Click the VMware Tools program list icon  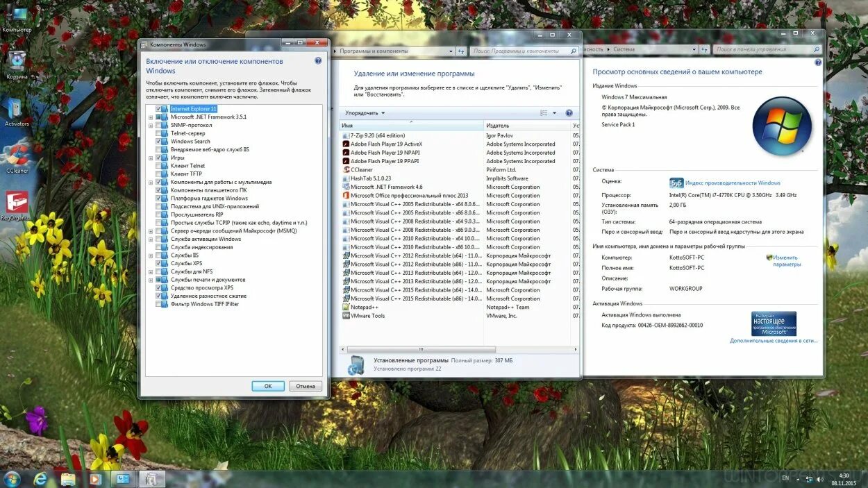pyautogui.click(x=346, y=316)
